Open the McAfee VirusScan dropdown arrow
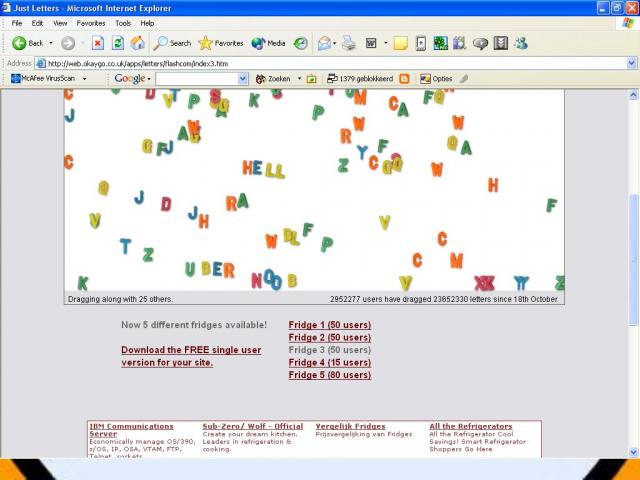Viewport: 640px width, 480px height. coord(84,78)
